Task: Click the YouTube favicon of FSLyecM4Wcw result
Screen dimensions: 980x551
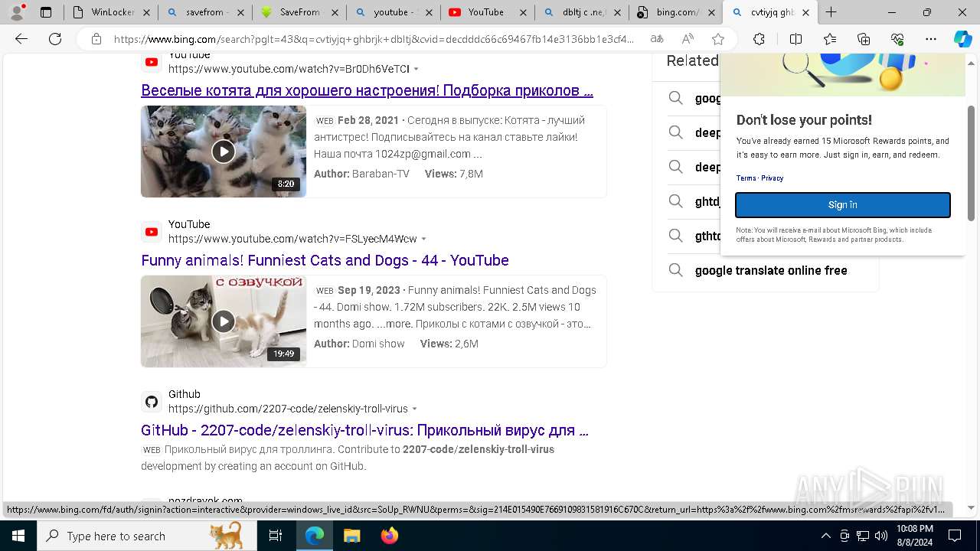Action: pos(152,232)
